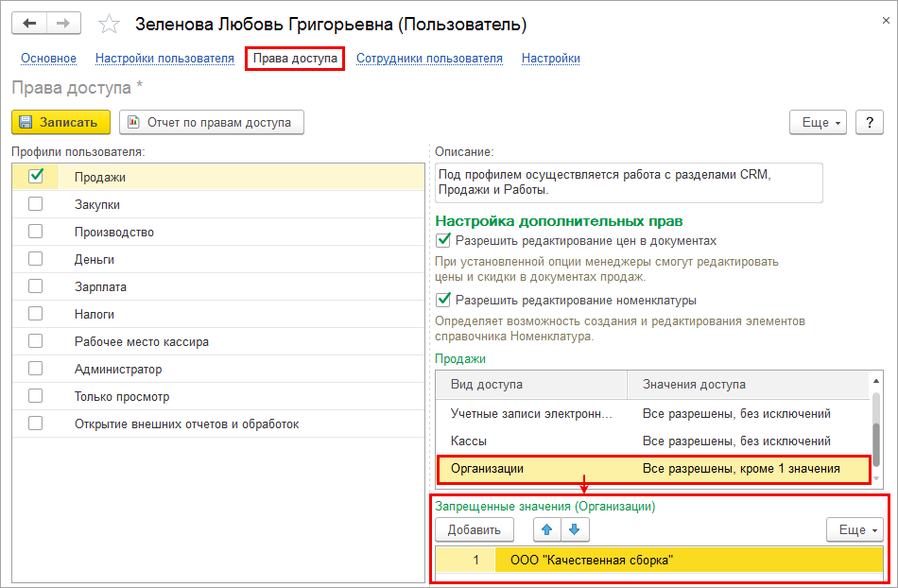Click Добавить to add a prohibited value

[474, 529]
